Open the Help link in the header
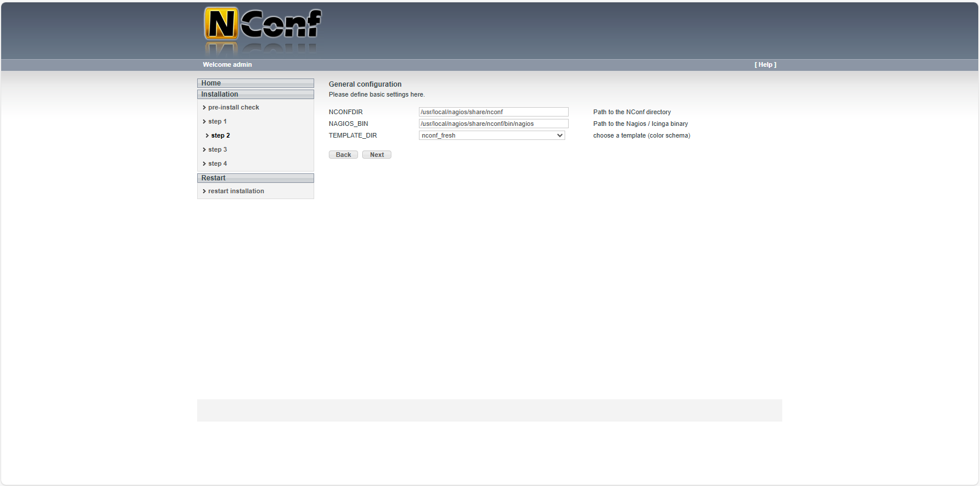The width and height of the screenshot is (980, 486). click(765, 65)
